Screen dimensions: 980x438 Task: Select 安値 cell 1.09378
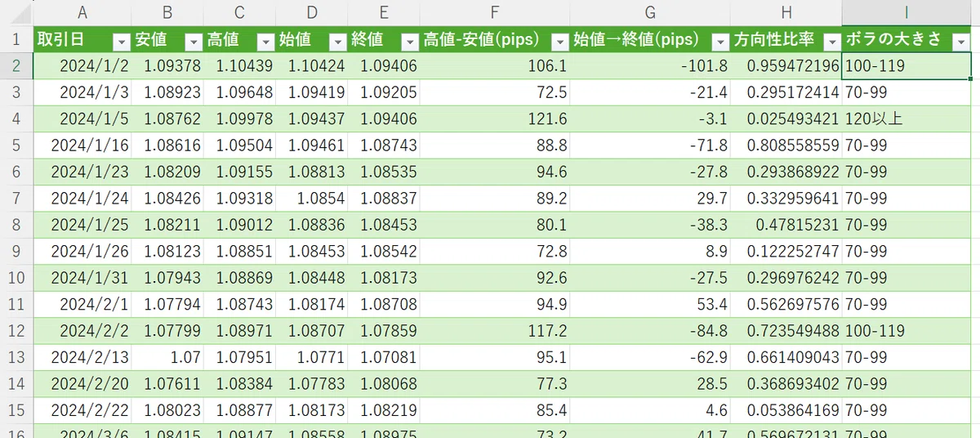coord(167,66)
